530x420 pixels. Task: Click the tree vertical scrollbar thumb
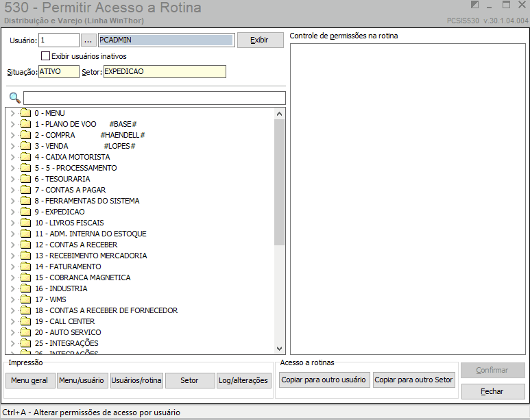click(x=279, y=182)
